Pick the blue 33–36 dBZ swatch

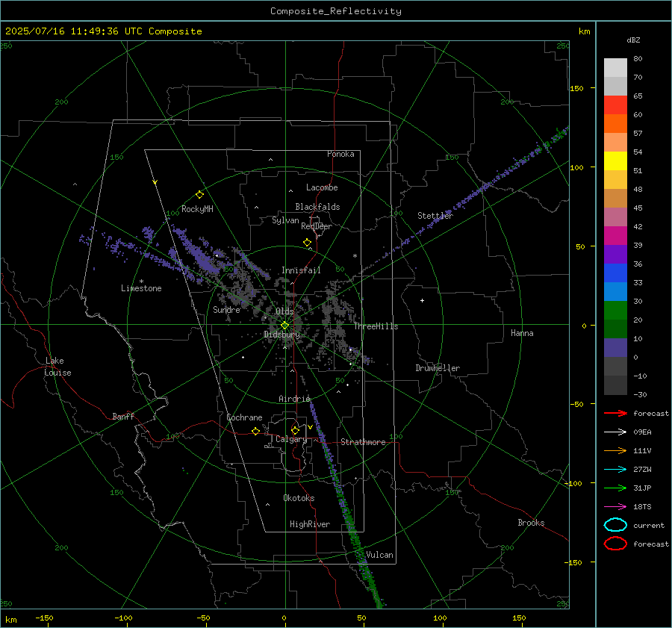click(x=615, y=273)
